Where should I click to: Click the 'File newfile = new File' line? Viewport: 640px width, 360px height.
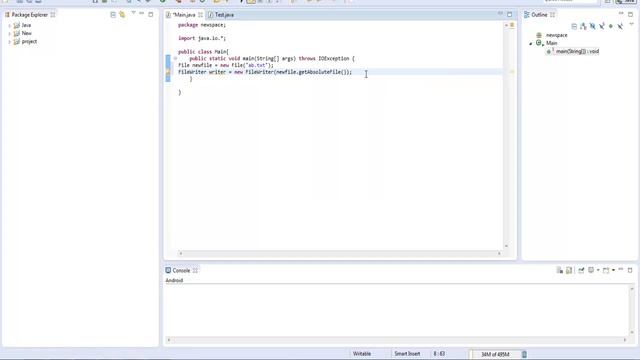[x=226, y=65]
